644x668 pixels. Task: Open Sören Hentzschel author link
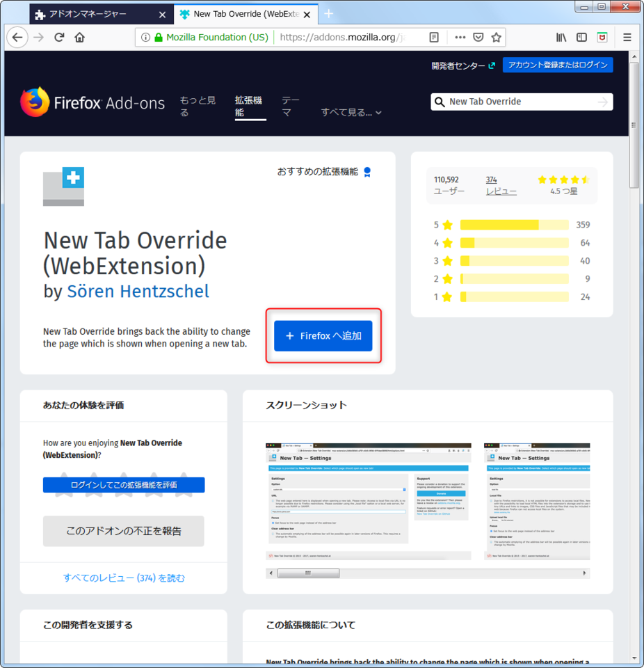(x=138, y=292)
